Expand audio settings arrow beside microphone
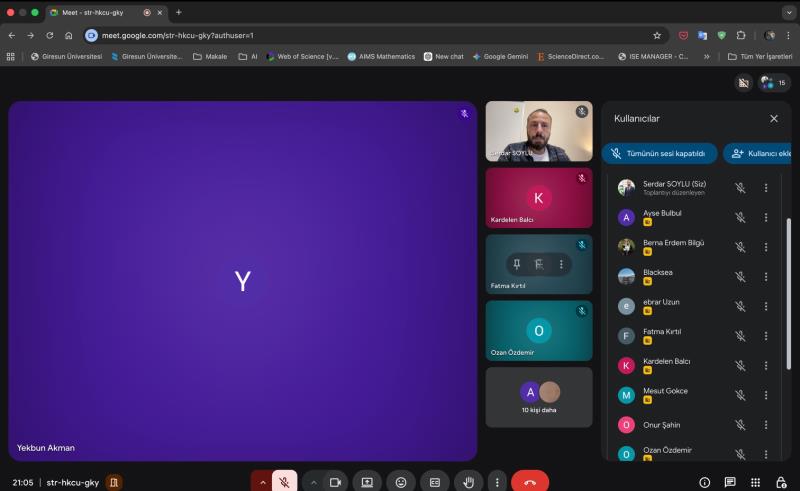The width and height of the screenshot is (800, 491). click(262, 482)
